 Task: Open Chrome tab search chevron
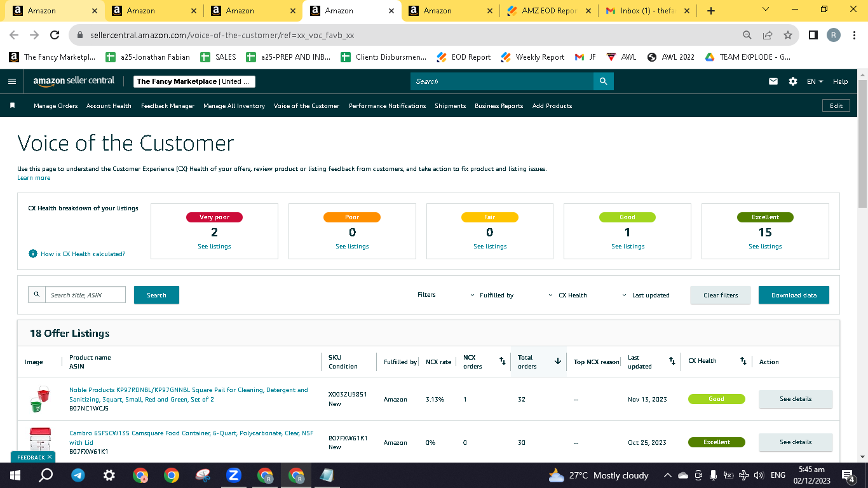click(766, 10)
